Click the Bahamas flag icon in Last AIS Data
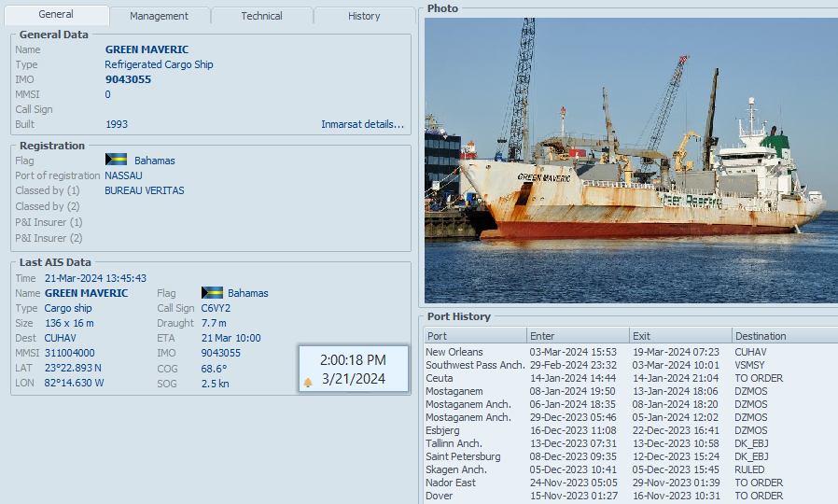838x504 pixels. tap(212, 292)
